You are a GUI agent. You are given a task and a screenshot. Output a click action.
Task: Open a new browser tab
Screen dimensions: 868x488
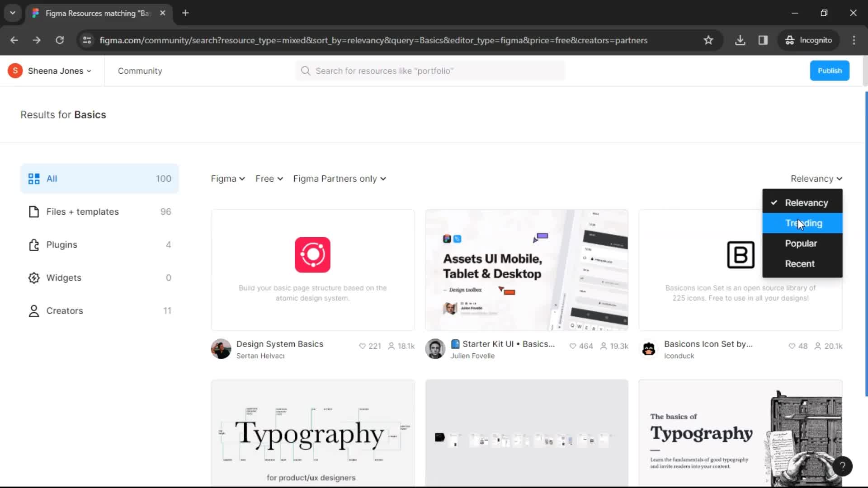pos(185,13)
